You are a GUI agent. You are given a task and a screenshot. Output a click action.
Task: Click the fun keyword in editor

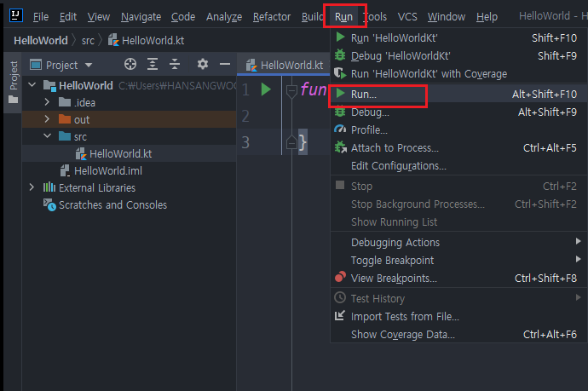(x=313, y=89)
